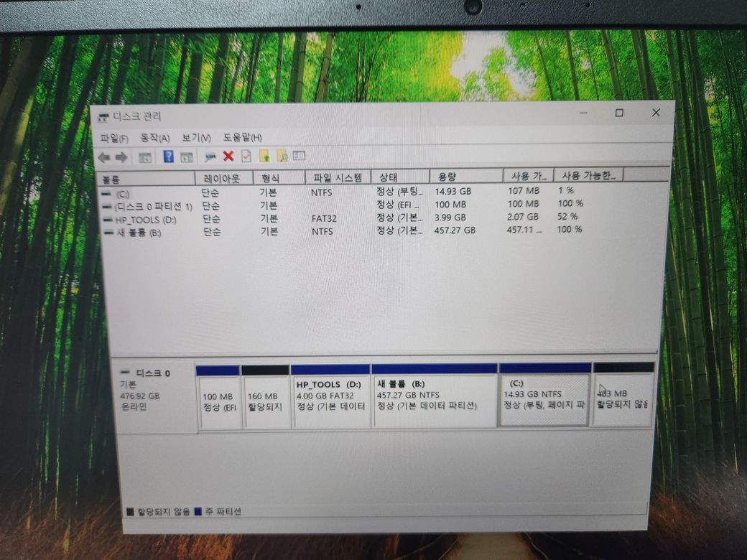Click the folder with green arrow icon

tap(264, 156)
